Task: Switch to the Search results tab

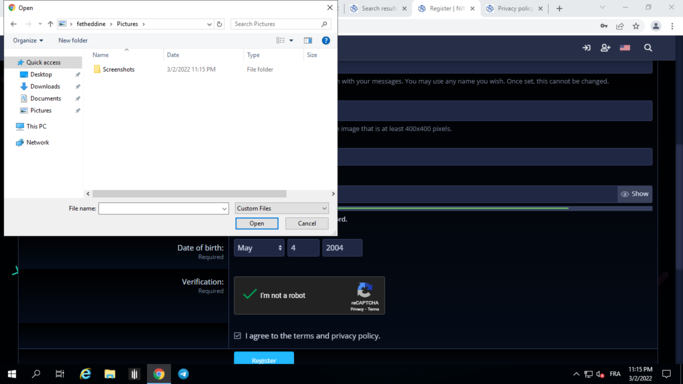Action: pos(378,8)
